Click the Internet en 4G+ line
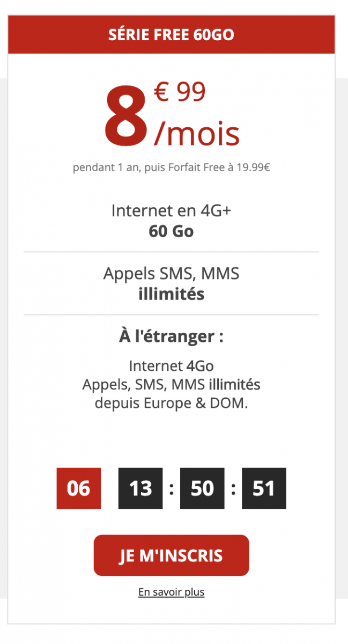Image resolution: width=348 pixels, height=644 pixels. click(171, 211)
